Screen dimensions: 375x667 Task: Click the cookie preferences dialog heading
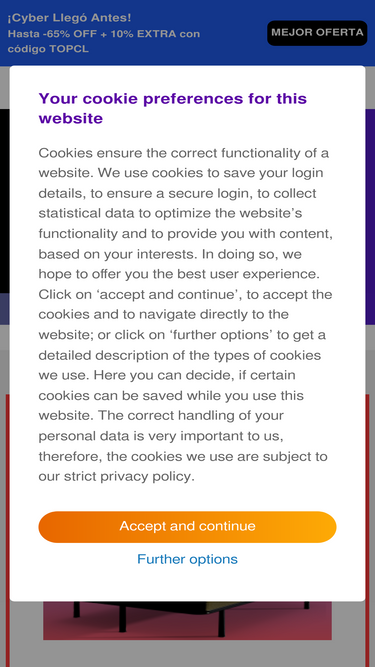173,108
